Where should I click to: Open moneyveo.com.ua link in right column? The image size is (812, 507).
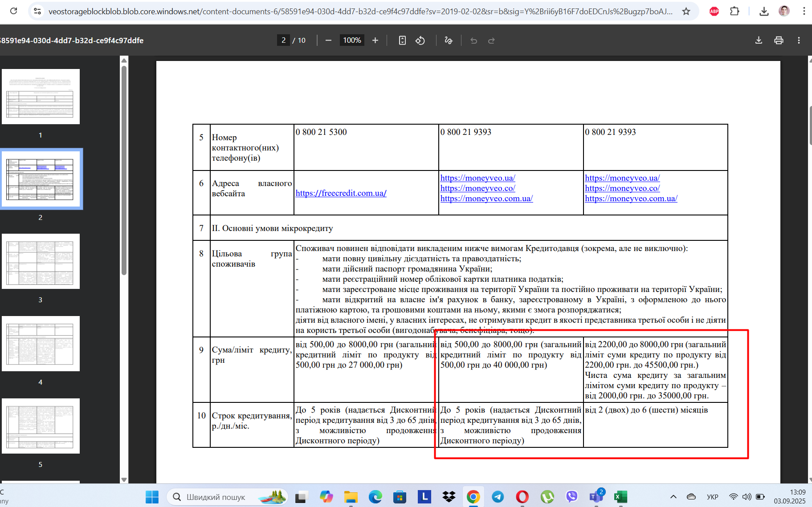(631, 199)
